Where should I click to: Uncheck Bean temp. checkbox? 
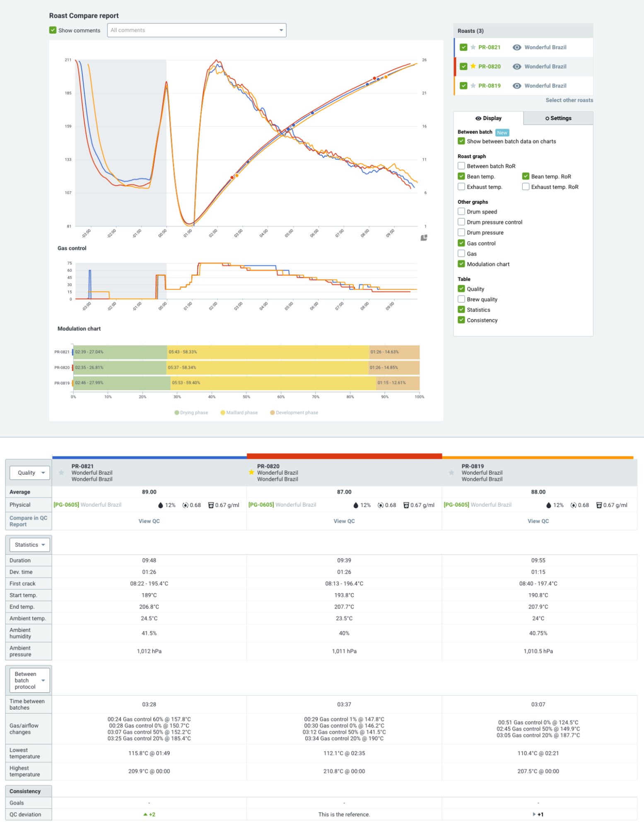pyautogui.click(x=461, y=176)
